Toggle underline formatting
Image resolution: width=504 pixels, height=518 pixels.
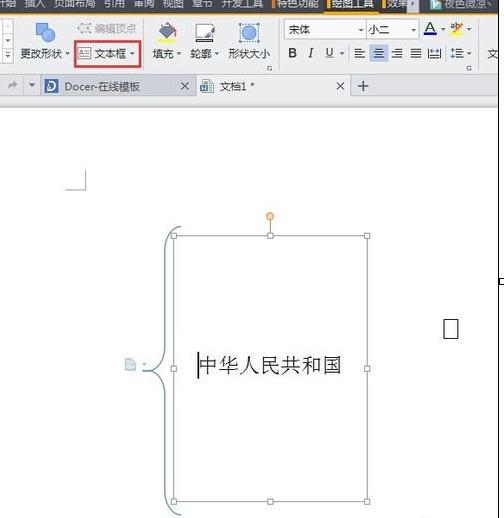(329, 53)
